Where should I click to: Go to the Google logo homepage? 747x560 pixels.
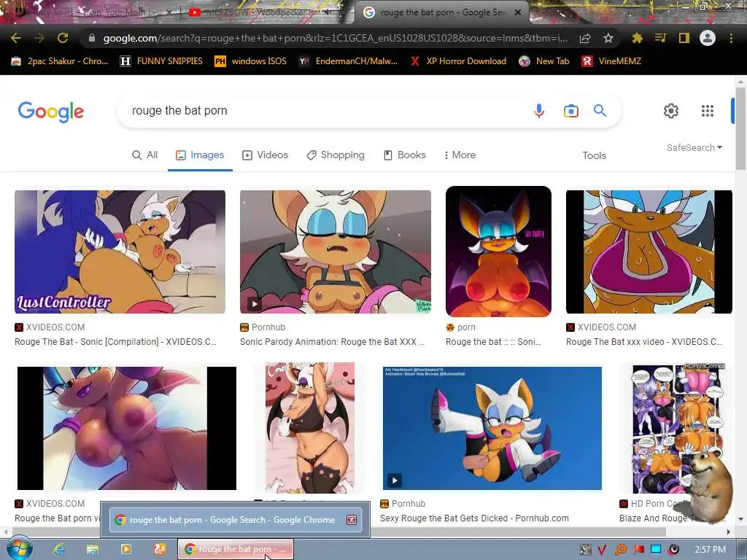51,112
